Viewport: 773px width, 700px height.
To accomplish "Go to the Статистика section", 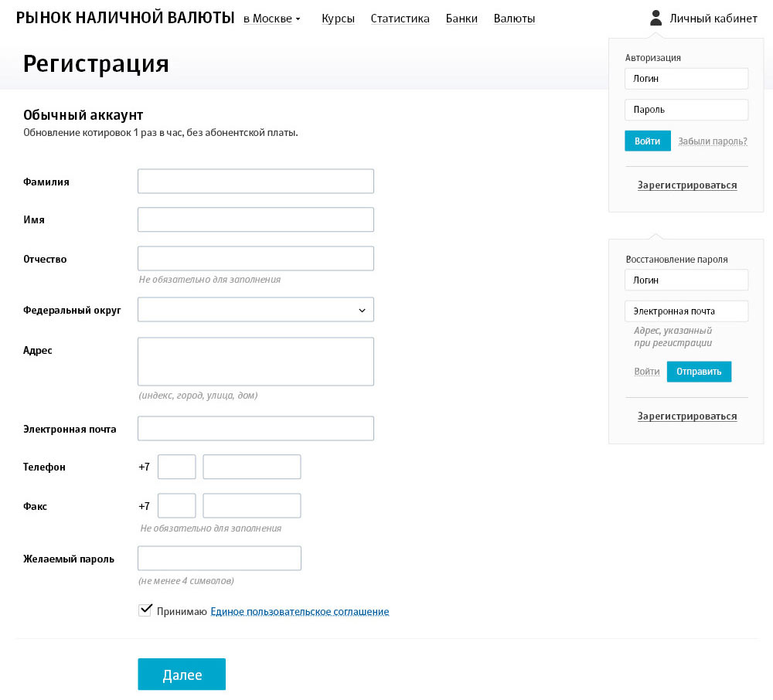I will [x=400, y=19].
